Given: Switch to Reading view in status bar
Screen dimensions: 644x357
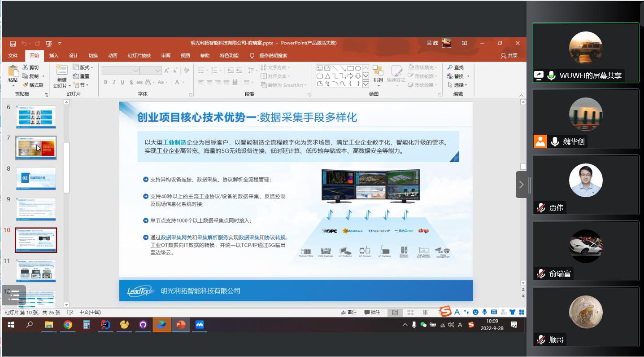Looking at the screenshot, I should [426, 313].
